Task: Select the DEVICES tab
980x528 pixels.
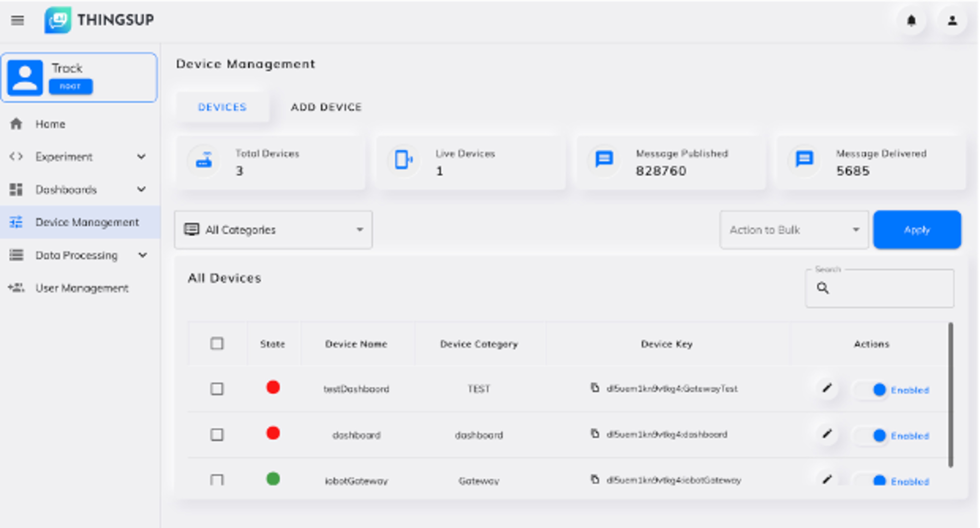Action: (222, 107)
